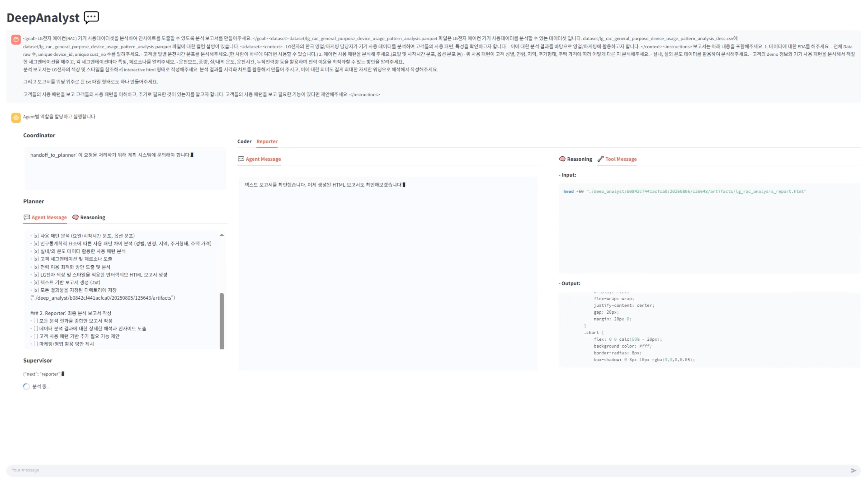
Task: Click the chat bubble icon beside the DeepAnalyst title
Action: click(91, 17)
